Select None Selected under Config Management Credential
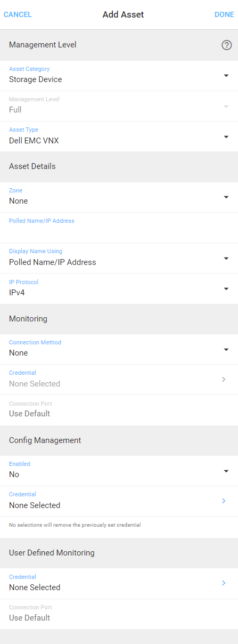238x644 pixels. 35,505
